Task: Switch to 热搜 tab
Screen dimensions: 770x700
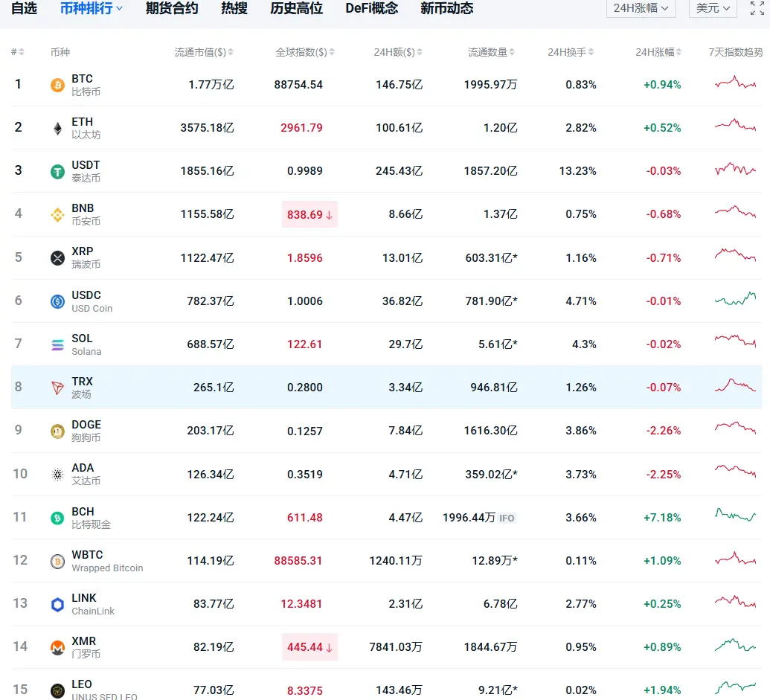Action: click(234, 8)
